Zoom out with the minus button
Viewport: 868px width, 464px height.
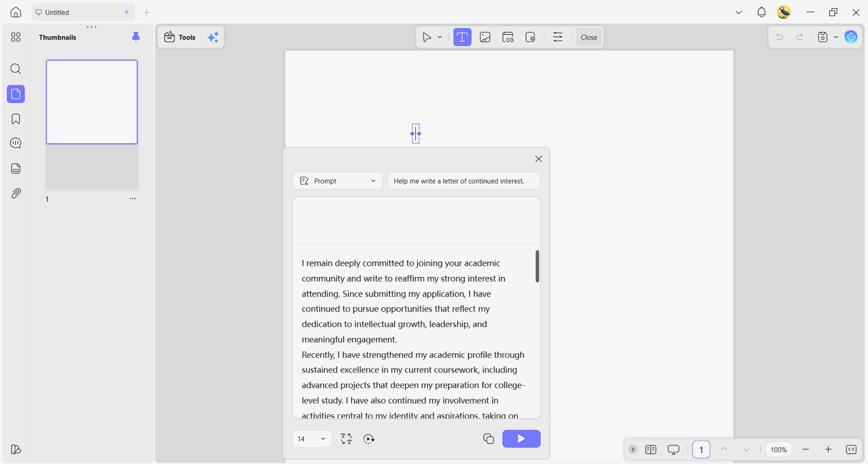click(806, 449)
